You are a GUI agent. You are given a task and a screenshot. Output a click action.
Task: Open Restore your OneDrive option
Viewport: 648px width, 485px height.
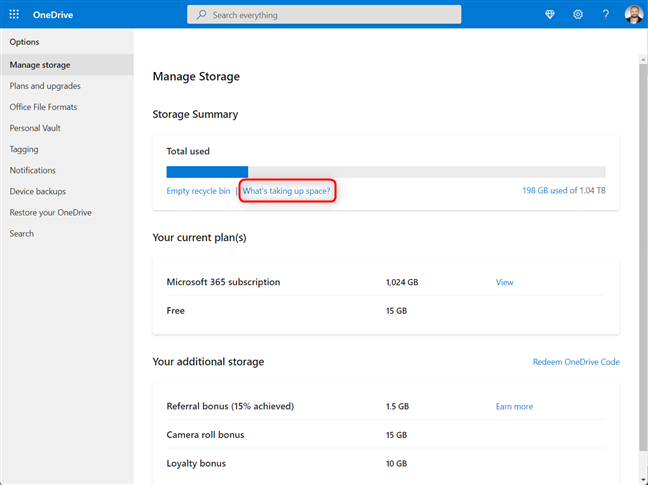click(x=50, y=212)
